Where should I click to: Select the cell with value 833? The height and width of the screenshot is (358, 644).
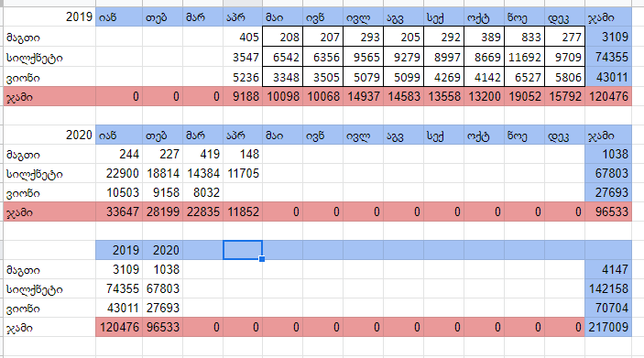tap(525, 38)
